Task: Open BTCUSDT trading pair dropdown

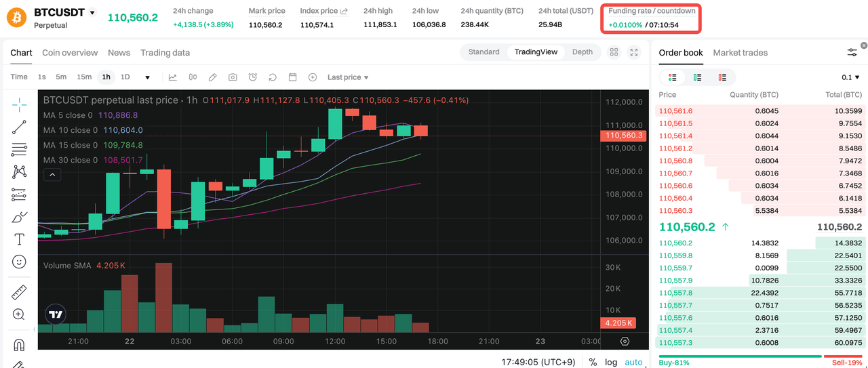Action: (x=93, y=13)
